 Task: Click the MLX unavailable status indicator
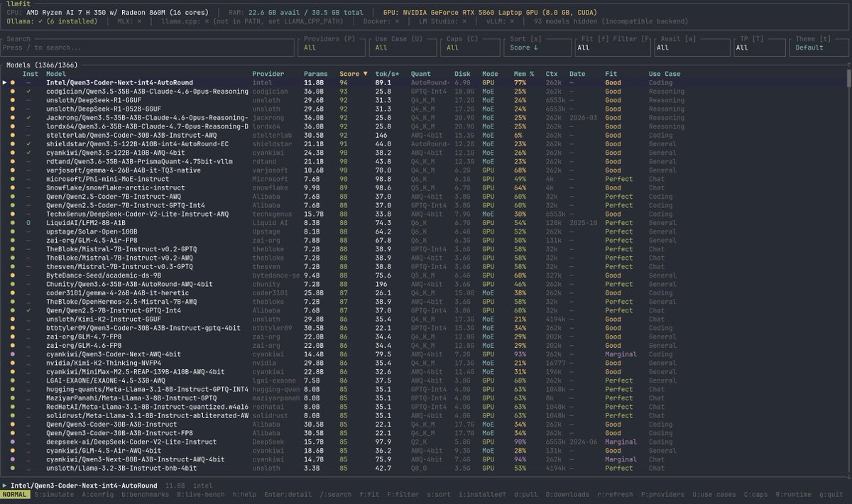pyautogui.click(x=129, y=22)
